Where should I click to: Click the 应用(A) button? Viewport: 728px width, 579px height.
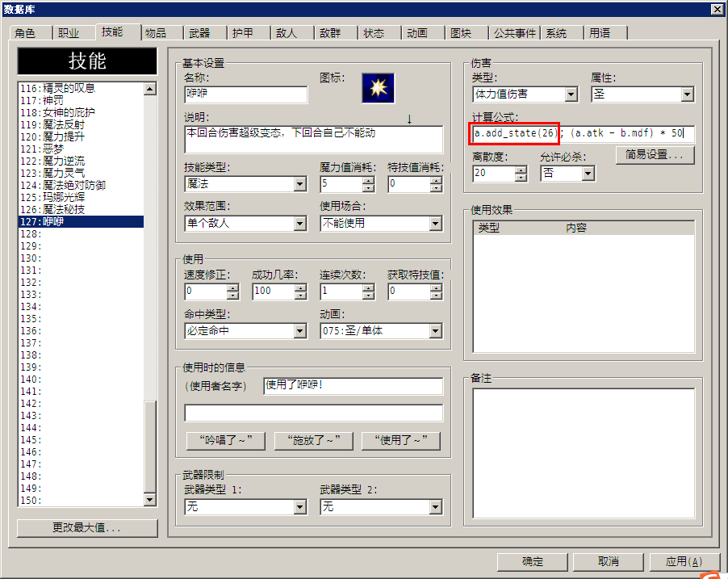click(x=684, y=562)
